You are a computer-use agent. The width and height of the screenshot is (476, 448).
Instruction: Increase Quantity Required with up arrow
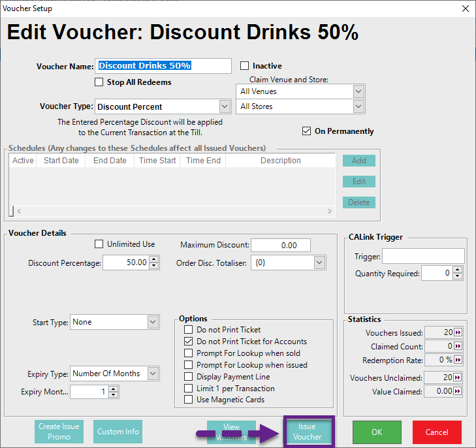tap(458, 270)
